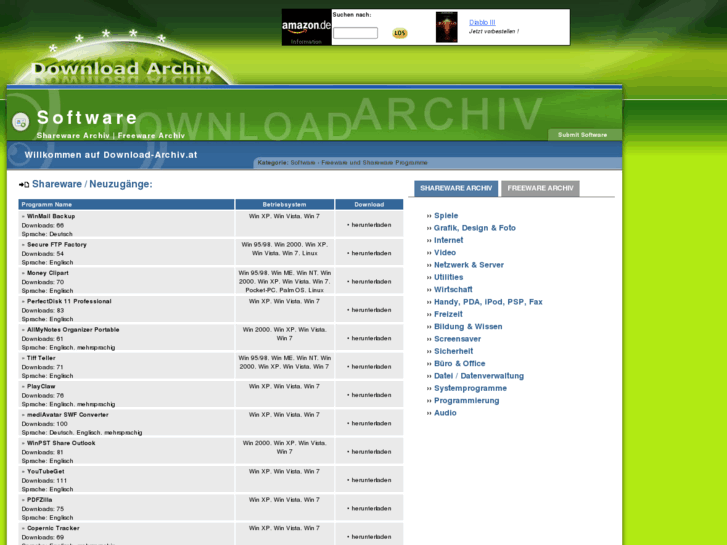Open the PDFZilla program entry

pyautogui.click(x=39, y=500)
